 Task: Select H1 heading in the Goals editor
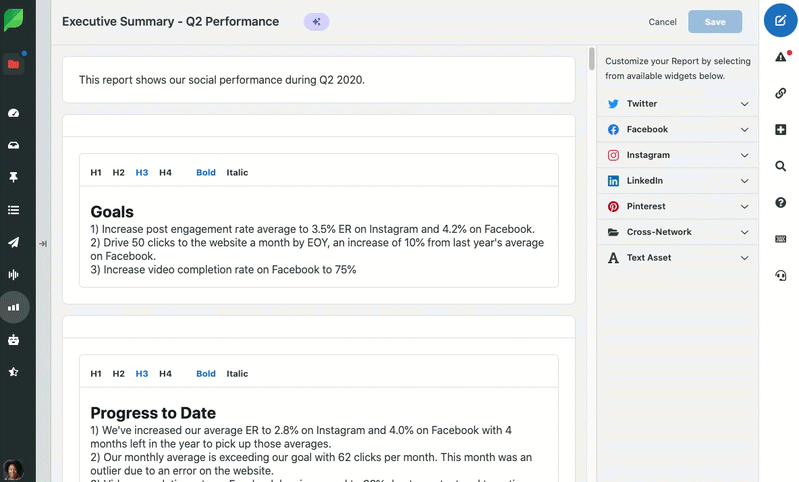tap(96, 173)
